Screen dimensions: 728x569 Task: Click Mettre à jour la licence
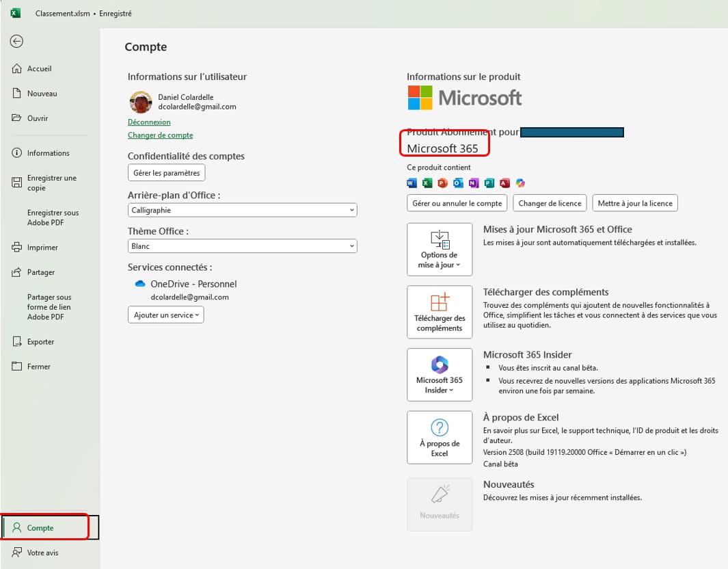[x=634, y=203]
